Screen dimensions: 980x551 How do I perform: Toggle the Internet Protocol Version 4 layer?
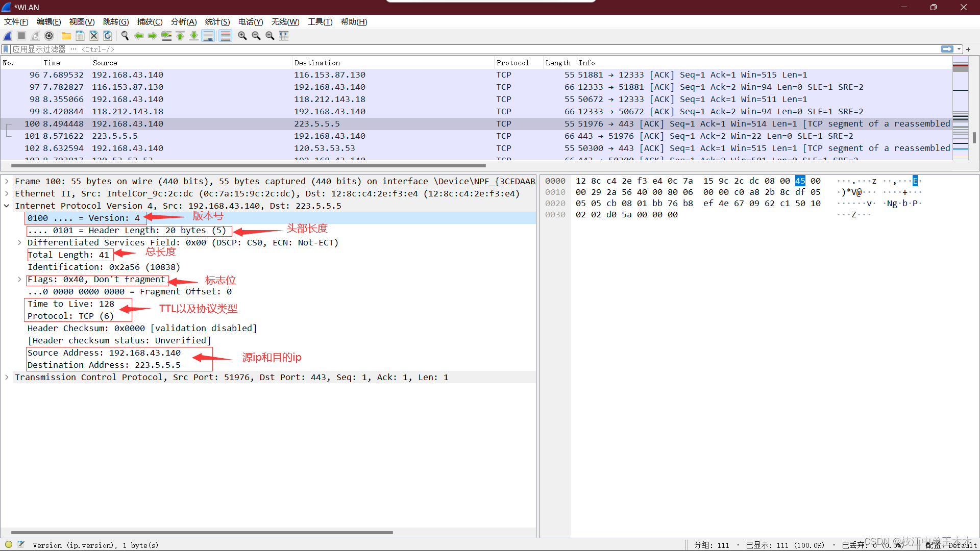[x=9, y=205]
